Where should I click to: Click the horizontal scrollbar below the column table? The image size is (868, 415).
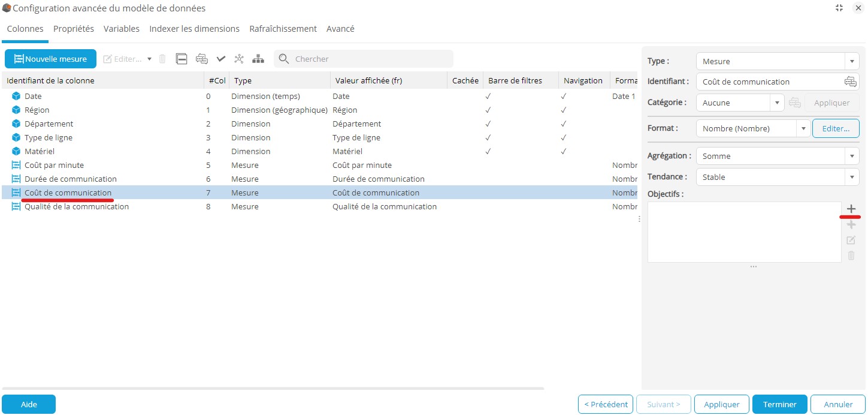tap(273, 389)
